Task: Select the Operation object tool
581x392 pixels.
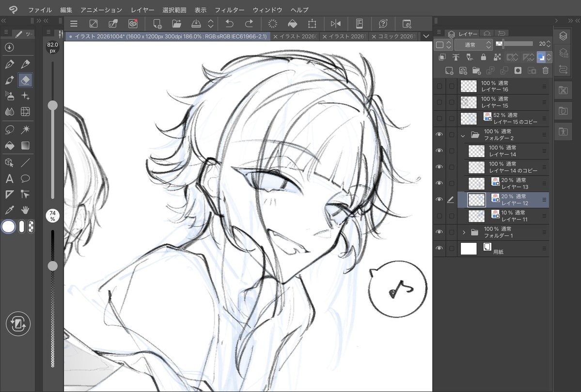Action: (x=10, y=162)
